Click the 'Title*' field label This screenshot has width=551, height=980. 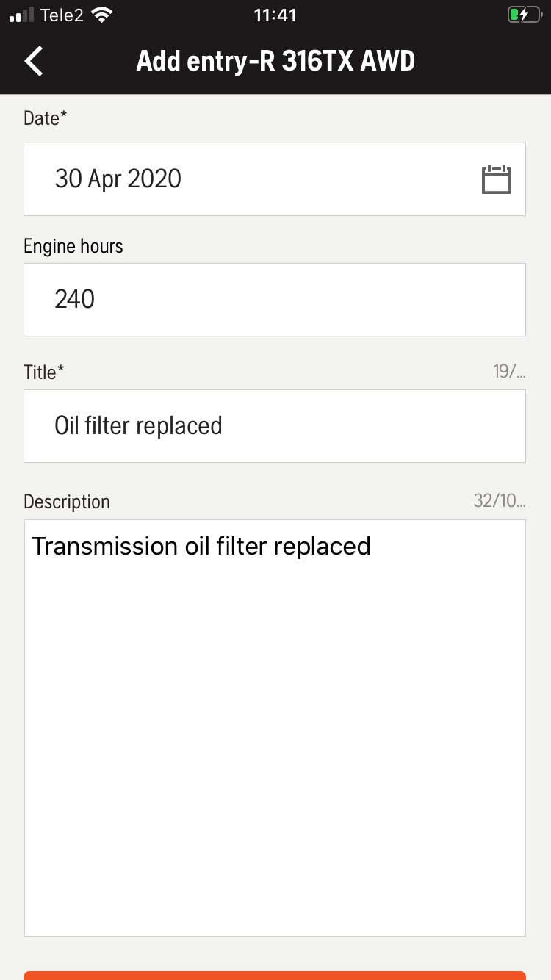pos(44,372)
